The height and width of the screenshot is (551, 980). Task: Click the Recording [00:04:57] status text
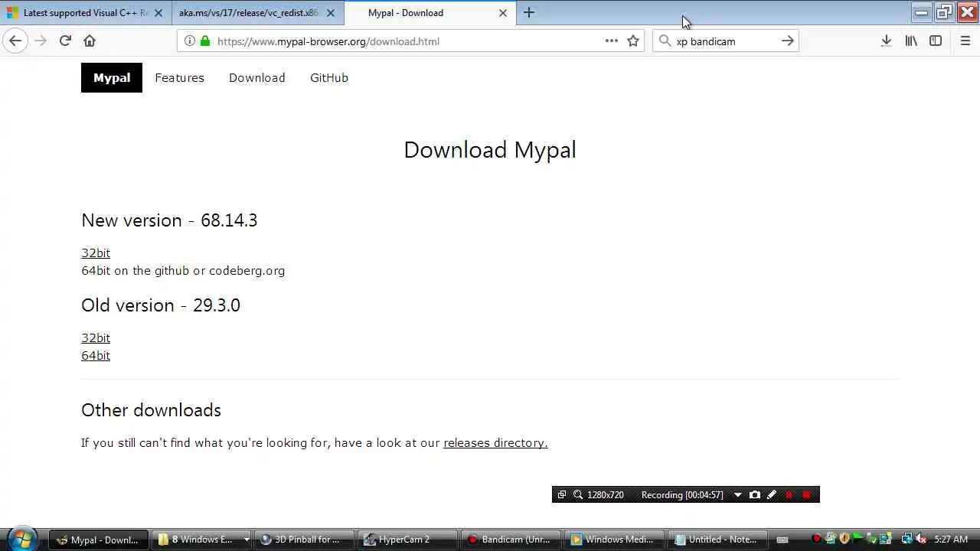[x=682, y=495]
